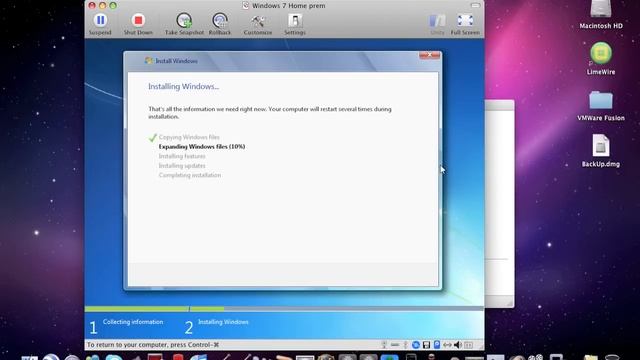Screen dimensions: 640x360
Task: Click stage 2 "Installing Windows" label
Action: [223, 322]
